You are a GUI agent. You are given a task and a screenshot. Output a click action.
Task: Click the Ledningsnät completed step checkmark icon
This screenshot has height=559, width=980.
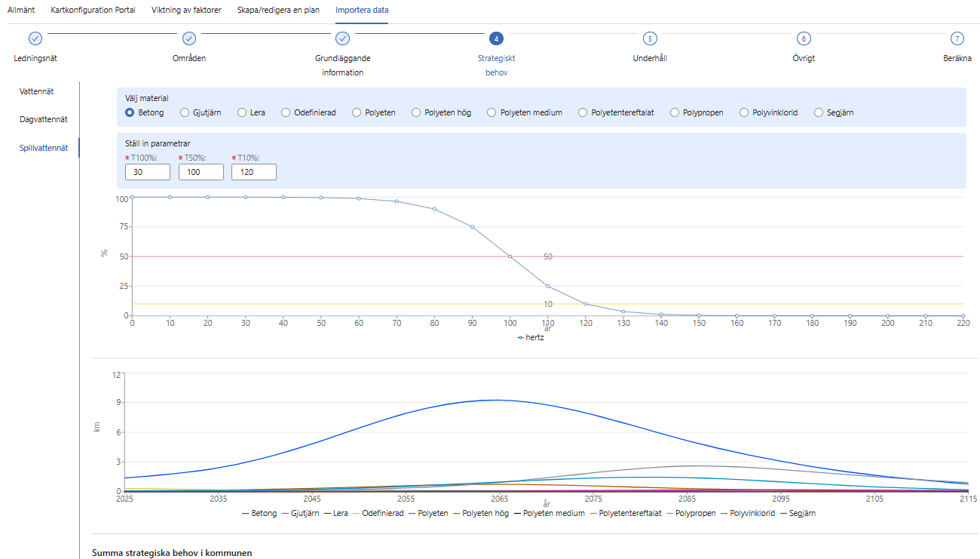[35, 38]
